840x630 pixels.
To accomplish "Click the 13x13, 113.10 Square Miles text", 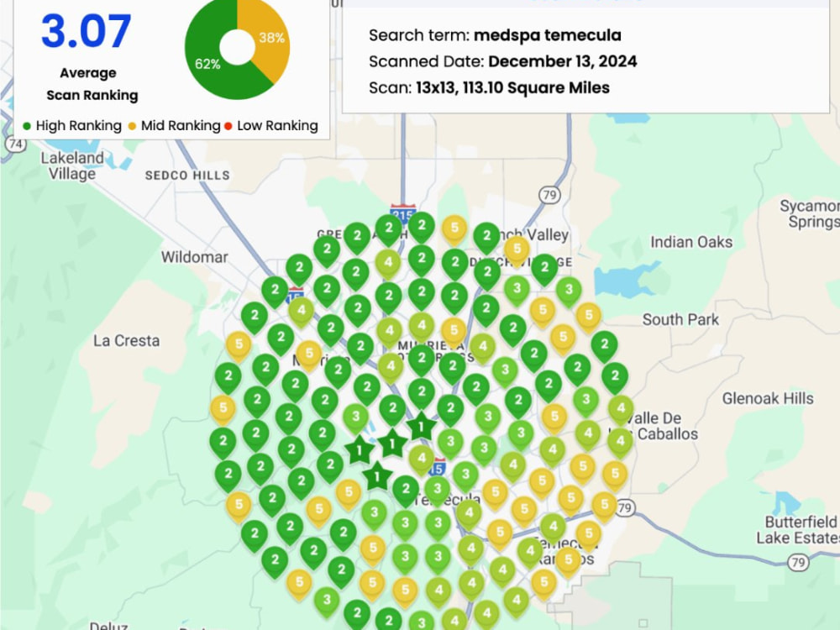I will (x=512, y=88).
